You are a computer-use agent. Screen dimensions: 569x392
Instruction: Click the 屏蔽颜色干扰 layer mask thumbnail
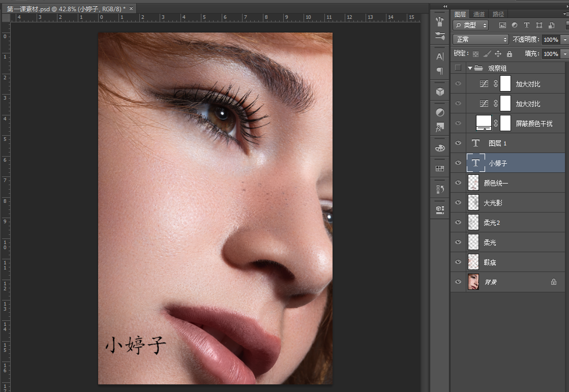point(505,123)
